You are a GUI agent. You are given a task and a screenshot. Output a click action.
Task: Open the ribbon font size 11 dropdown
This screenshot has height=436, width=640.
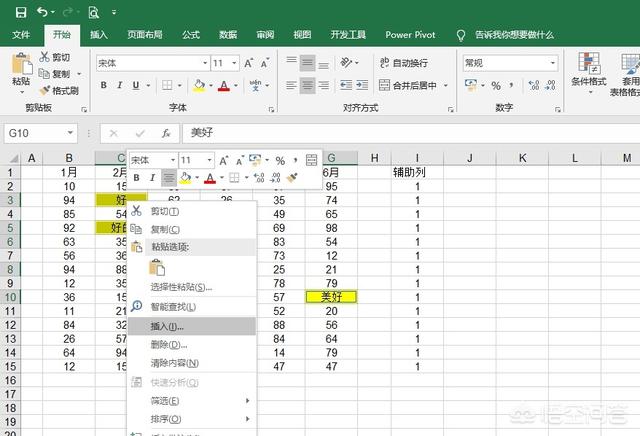click(234, 63)
